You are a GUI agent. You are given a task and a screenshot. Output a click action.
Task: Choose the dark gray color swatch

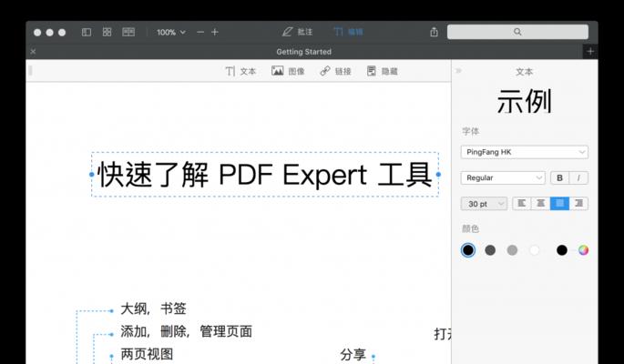pos(490,250)
